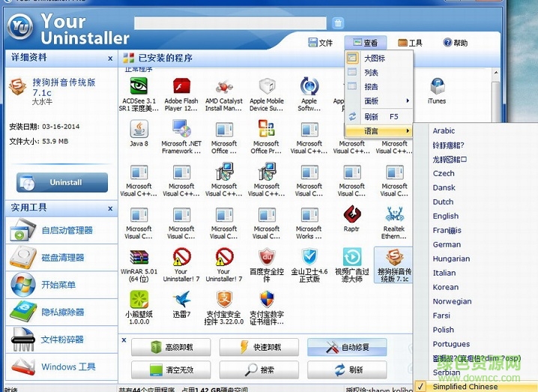
Task: Click the 清空无效 empty gone button
Action: coord(171,370)
